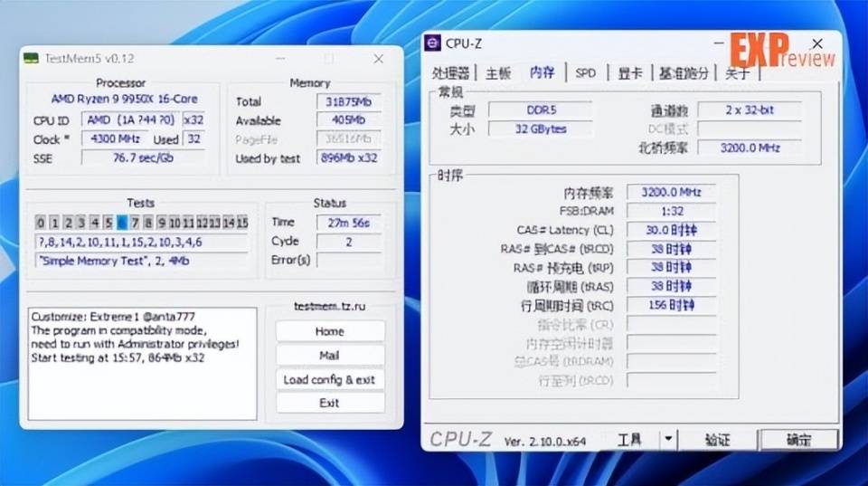Close the CPU-Z window
The image size is (868, 486).
(x=817, y=43)
